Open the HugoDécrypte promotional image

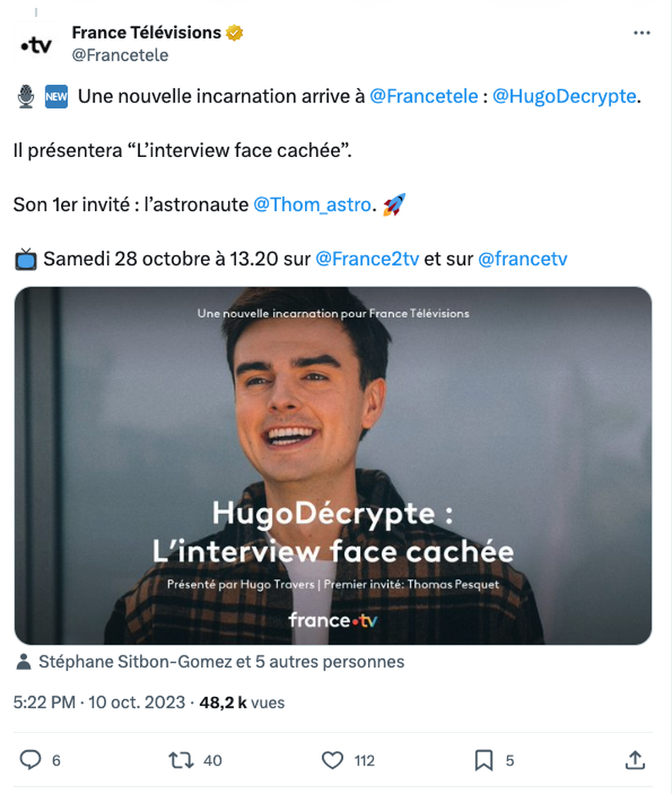pyautogui.click(x=333, y=465)
